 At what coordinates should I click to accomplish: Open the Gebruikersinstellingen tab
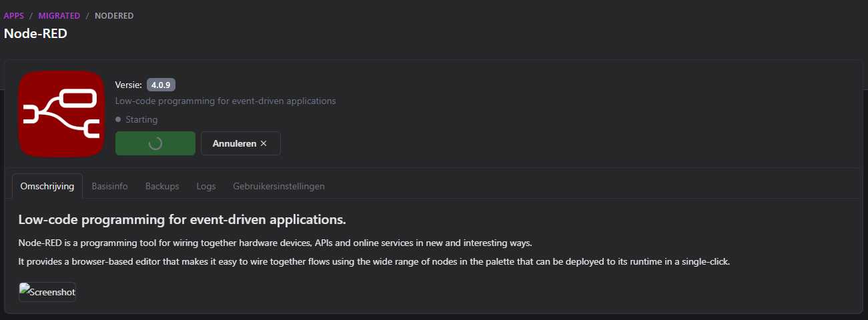(279, 186)
